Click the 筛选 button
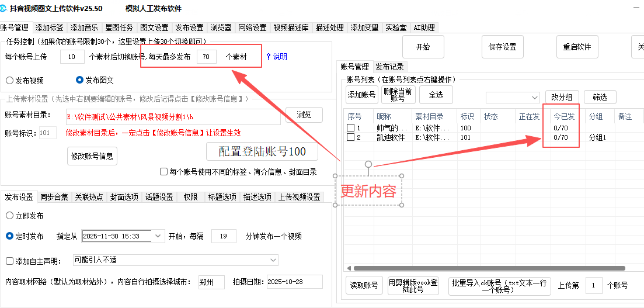Viewport: 644px width, 308px height. point(600,97)
